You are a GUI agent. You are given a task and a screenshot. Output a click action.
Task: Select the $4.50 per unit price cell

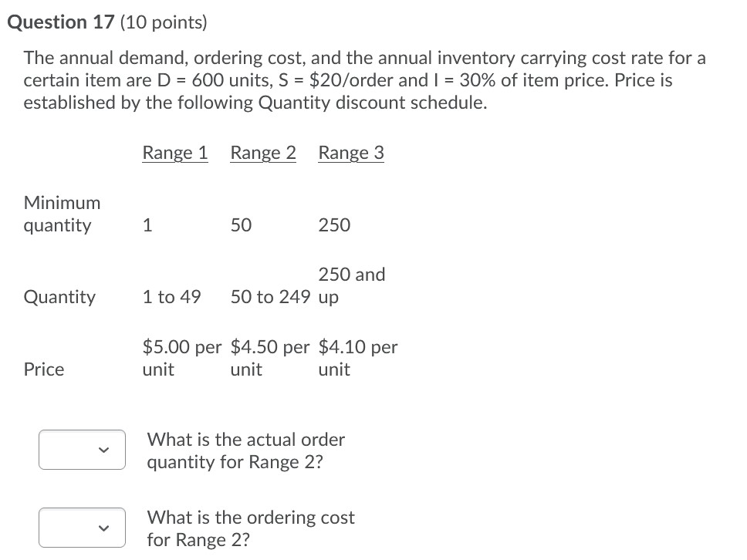tap(269, 357)
